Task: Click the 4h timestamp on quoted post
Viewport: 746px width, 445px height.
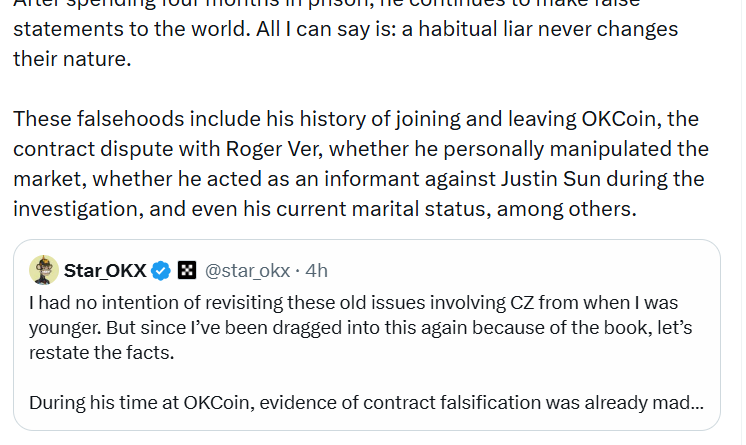Action: coord(316,270)
